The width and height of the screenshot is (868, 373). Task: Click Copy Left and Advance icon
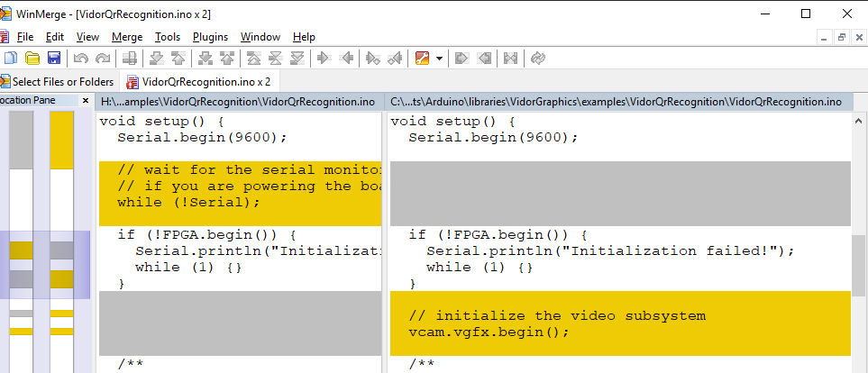point(394,58)
